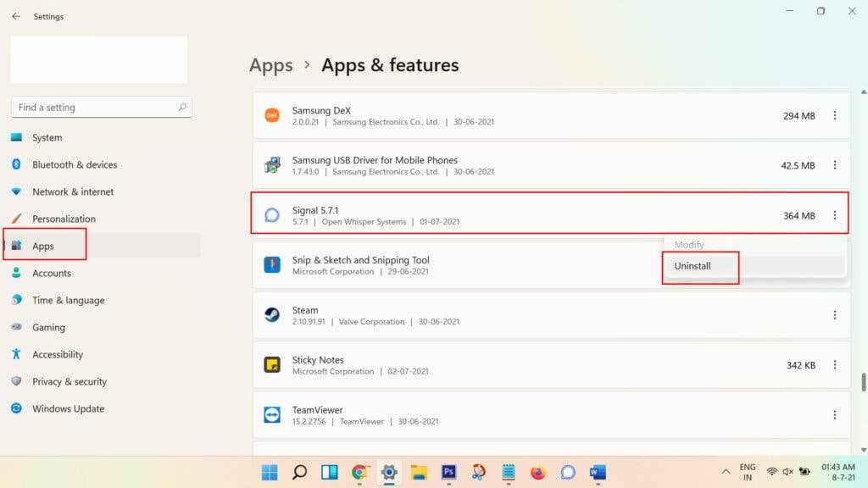Click the Sticky Notes app icon

pos(272,364)
